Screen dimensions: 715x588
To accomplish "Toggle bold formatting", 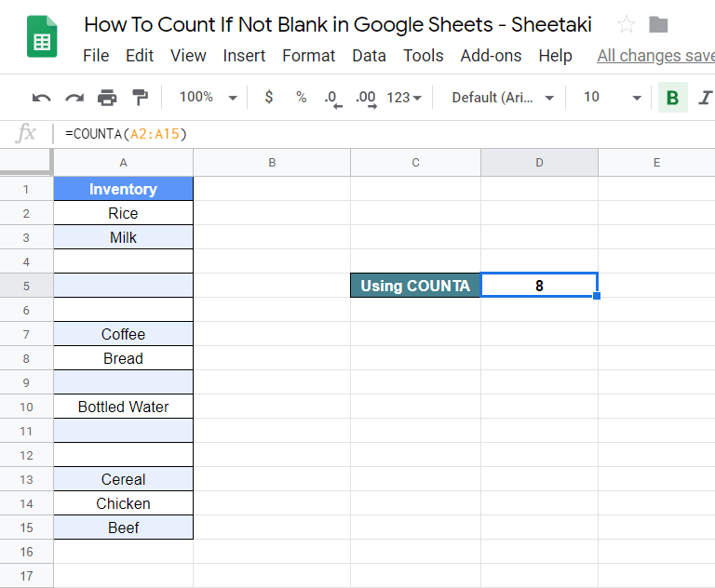I will pyautogui.click(x=672, y=98).
